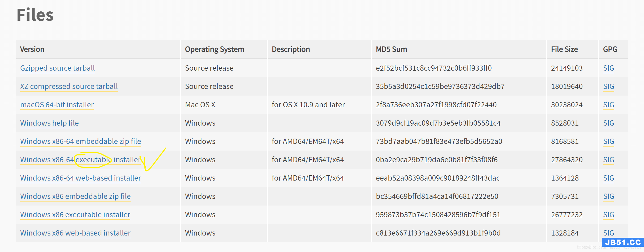Open the XZ compressed source tarball link
This screenshot has width=644, height=252.
click(x=69, y=87)
